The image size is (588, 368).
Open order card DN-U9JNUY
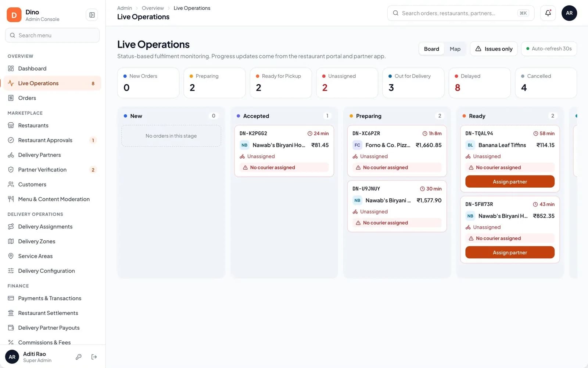coord(397,206)
